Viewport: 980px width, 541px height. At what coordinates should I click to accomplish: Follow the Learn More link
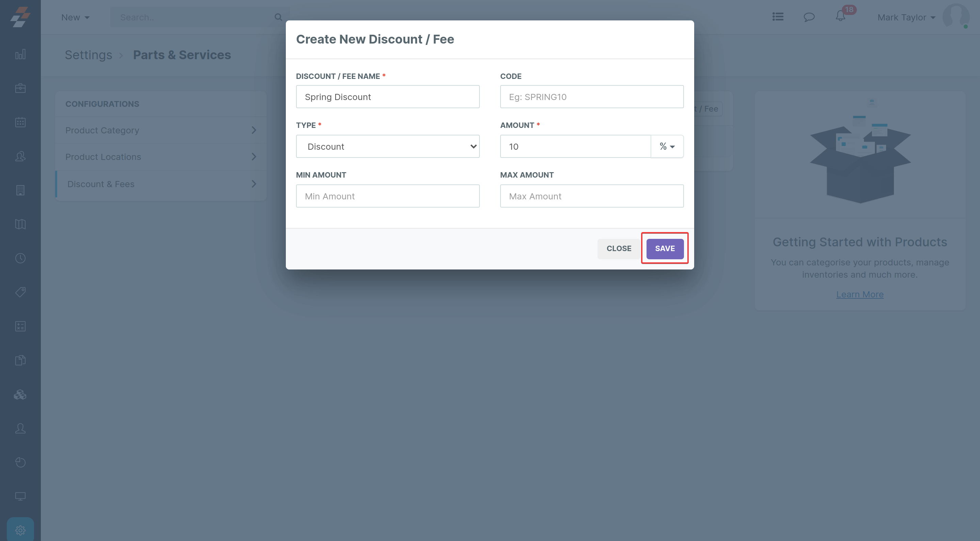pyautogui.click(x=860, y=294)
